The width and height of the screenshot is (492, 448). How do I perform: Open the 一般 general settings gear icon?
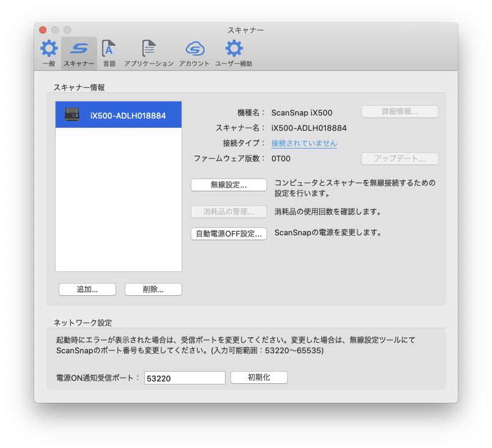pyautogui.click(x=49, y=48)
